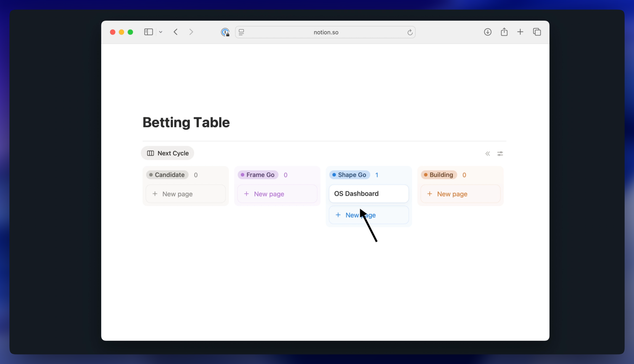634x364 pixels.
Task: Click the privacy shield icon
Action: [x=225, y=32]
